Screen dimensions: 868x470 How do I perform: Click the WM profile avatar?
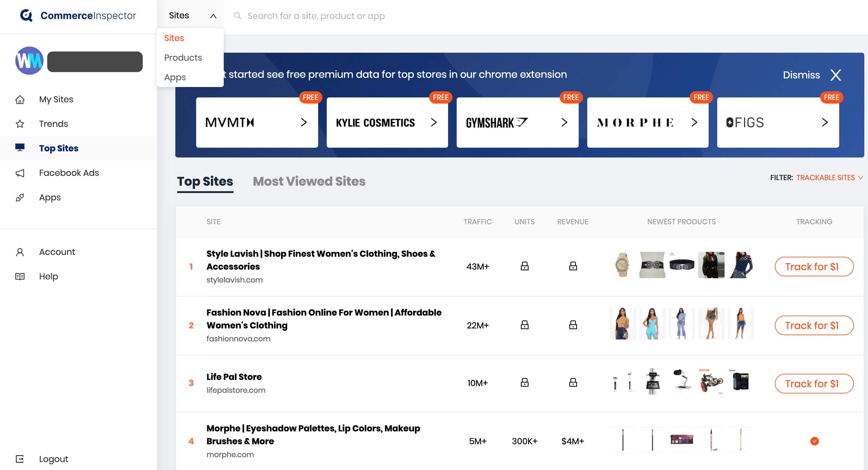(29, 61)
